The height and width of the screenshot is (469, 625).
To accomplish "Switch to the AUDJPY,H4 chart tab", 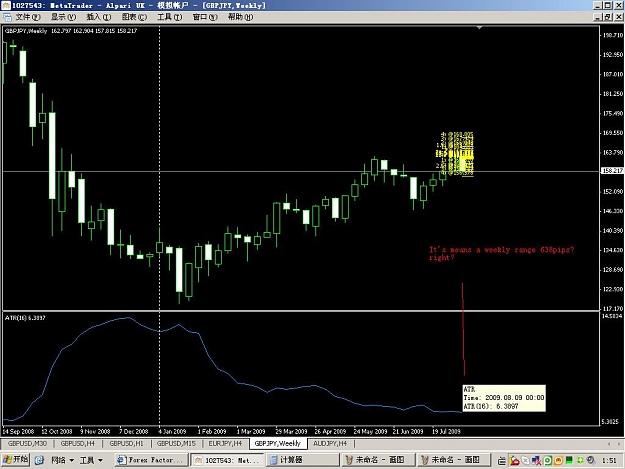I will click(330, 443).
